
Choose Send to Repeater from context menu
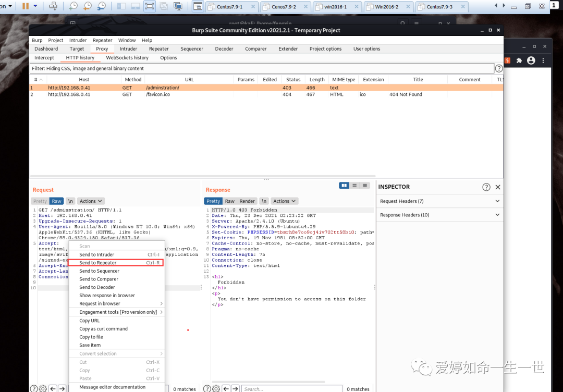click(x=117, y=263)
